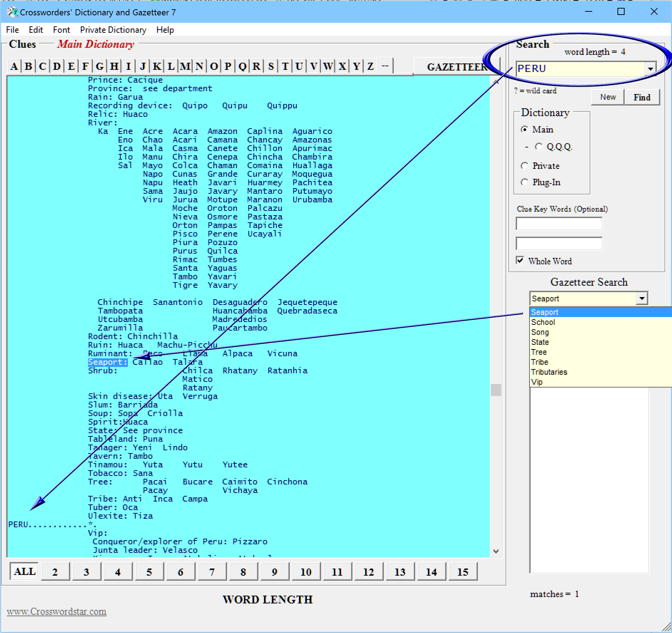The image size is (672, 633).
Task: Open the www.Crosswordstar.com link
Action: coord(57,612)
